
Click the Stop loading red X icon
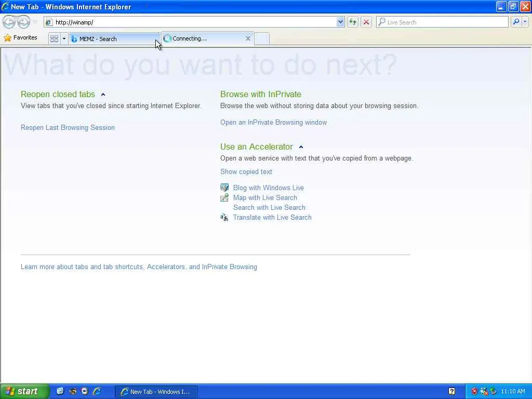pyautogui.click(x=366, y=22)
